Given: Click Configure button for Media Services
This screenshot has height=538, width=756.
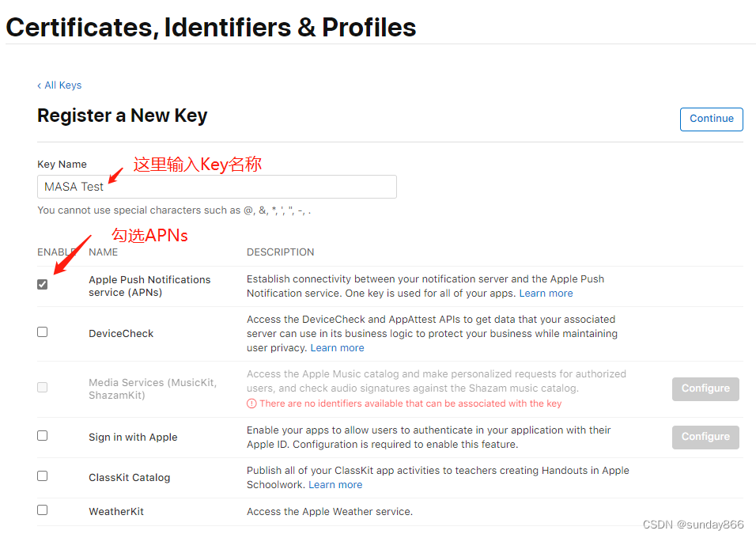Looking at the screenshot, I should point(705,389).
